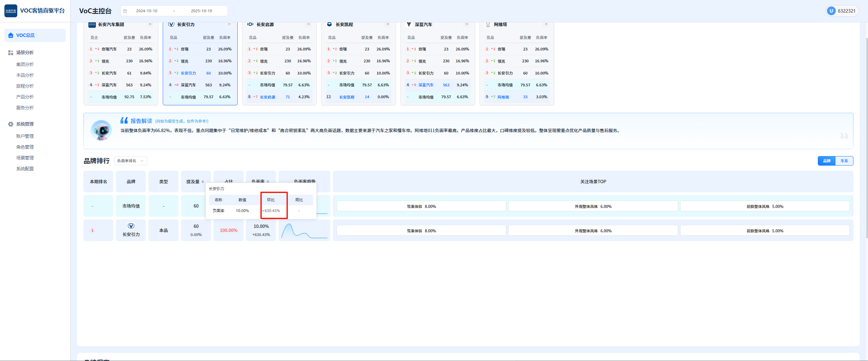Click the calendar icon in date range picker
Viewport: 868px width, 361px height.
(125, 11)
